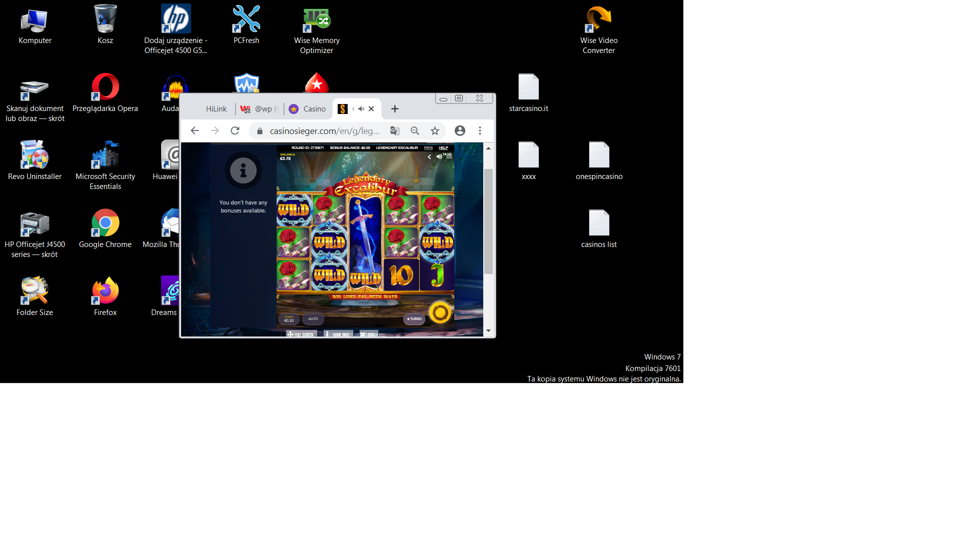Click the BALANCE €3.78 readout
980x551 pixels.
coord(288,156)
